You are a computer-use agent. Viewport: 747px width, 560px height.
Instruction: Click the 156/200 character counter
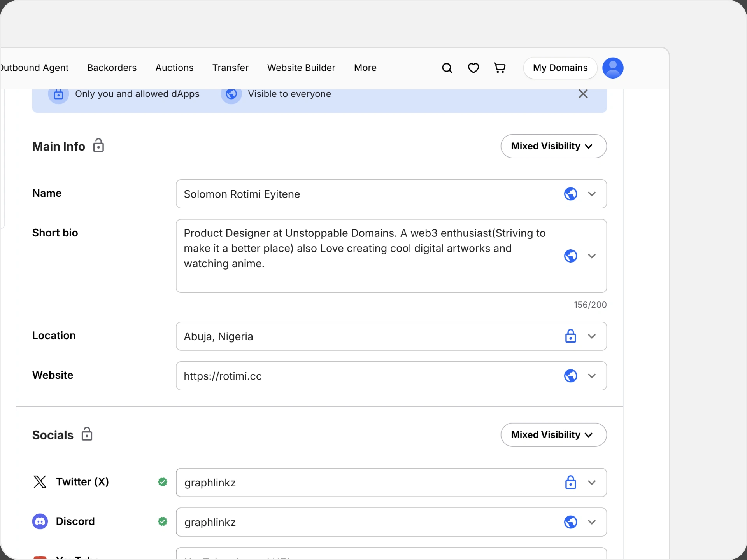pos(590,304)
